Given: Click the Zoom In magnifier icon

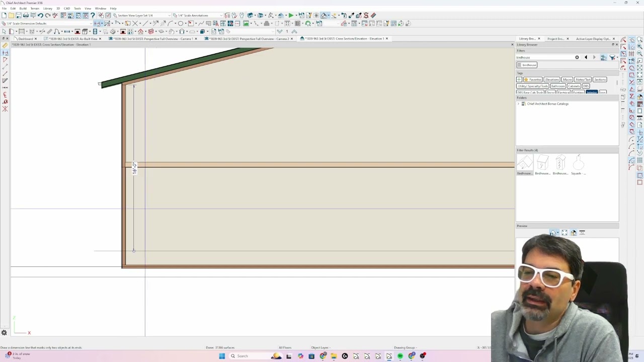Looking at the screenshot, I should 640,46.
